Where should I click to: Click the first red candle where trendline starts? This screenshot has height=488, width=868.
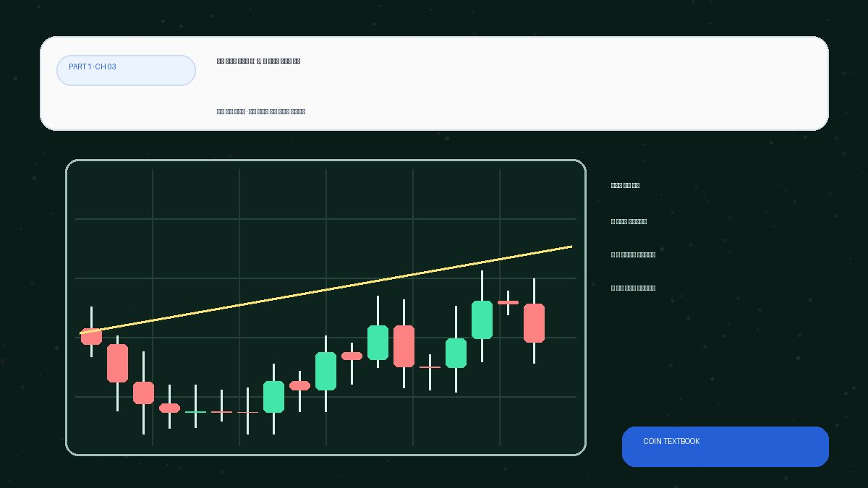[91, 338]
